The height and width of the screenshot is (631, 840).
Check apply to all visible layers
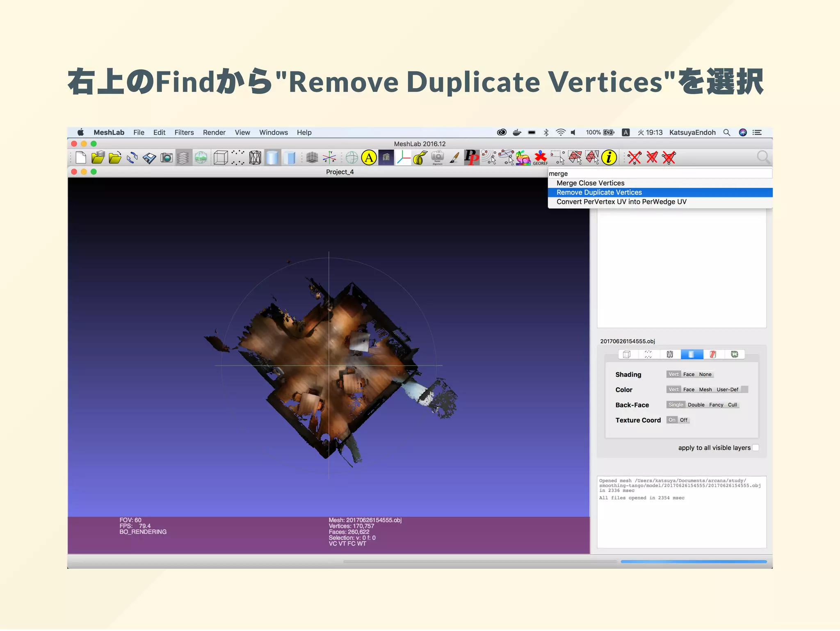coord(756,448)
